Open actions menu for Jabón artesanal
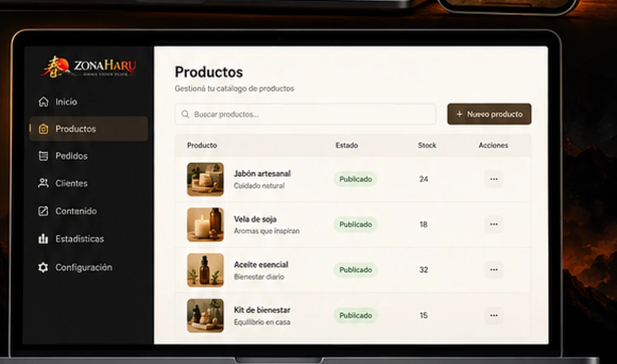This screenshot has height=364, width=617. [494, 179]
